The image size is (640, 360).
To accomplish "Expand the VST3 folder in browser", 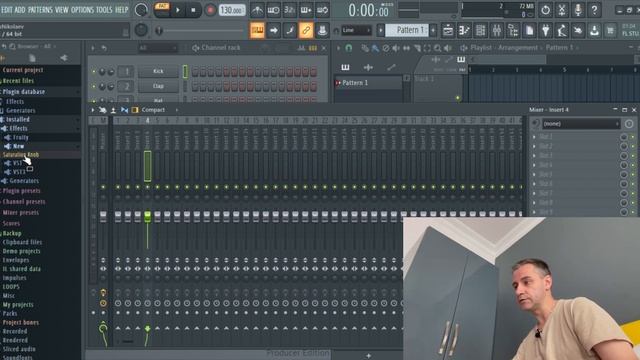I will [x=19, y=172].
